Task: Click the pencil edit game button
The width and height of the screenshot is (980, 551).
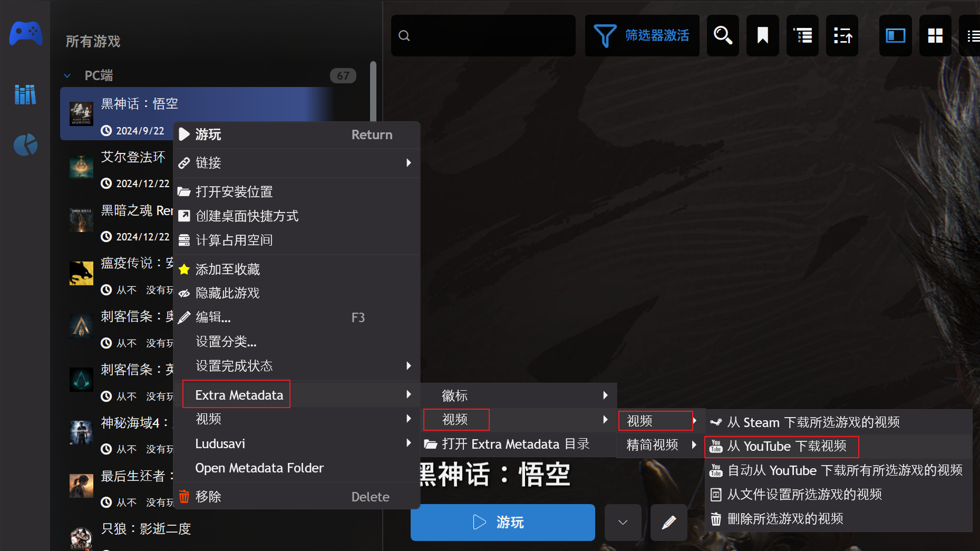Action: [x=668, y=523]
